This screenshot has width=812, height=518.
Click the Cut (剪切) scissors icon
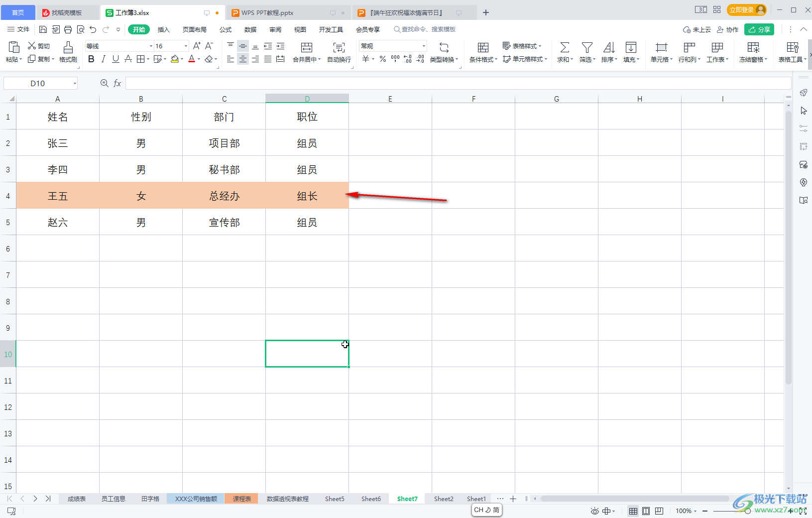(32, 46)
